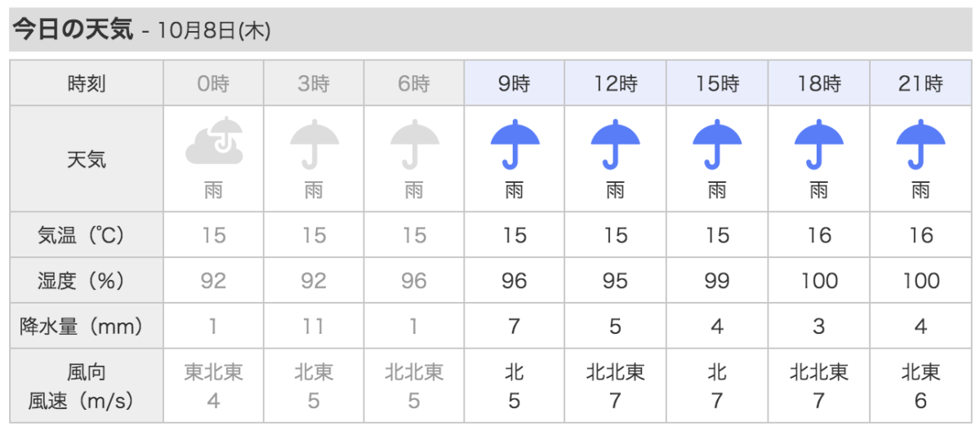The image size is (980, 431).
Task: Click the gray umbrella icon at 3時
Action: [314, 144]
